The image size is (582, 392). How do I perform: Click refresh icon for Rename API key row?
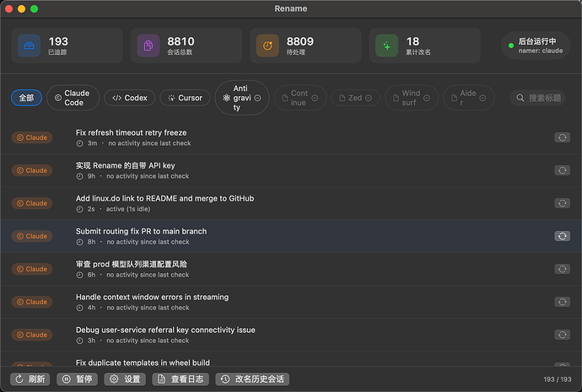pos(562,170)
